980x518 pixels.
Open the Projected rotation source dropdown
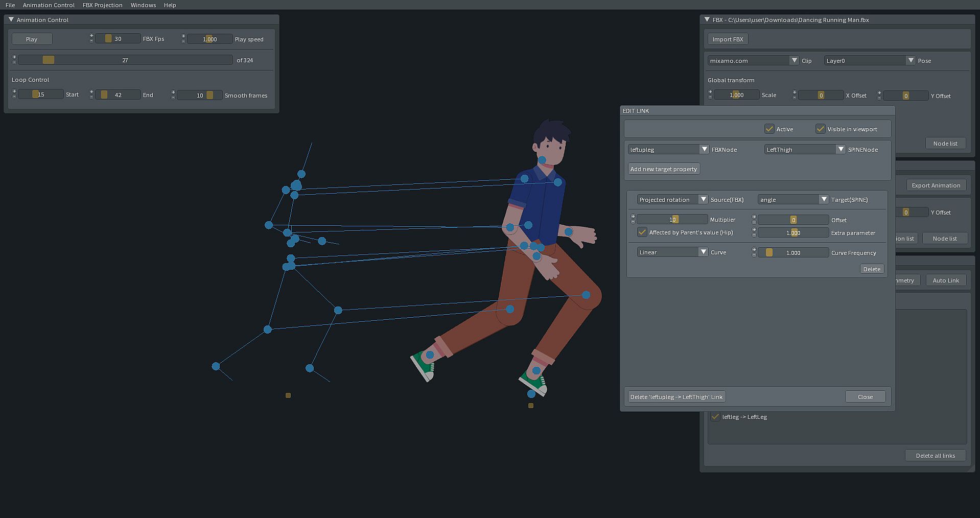pyautogui.click(x=672, y=199)
